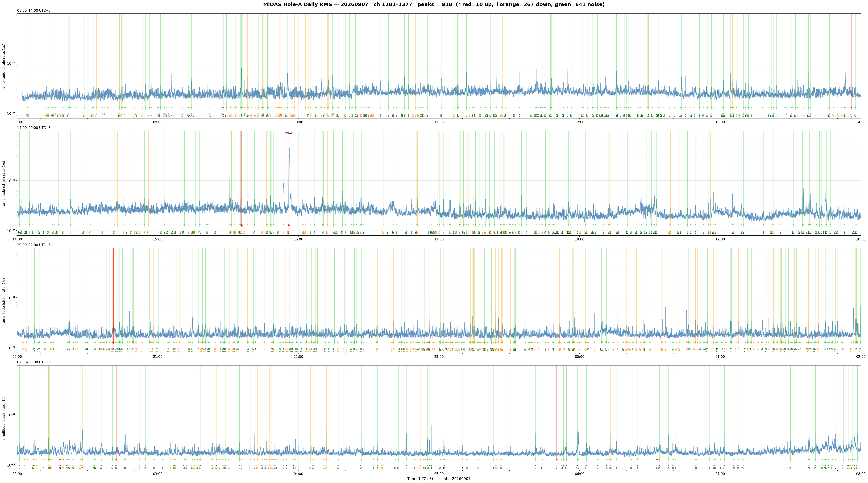868x483 pixels.
Task: Click the 12:00 tick label
Action: coord(580,122)
